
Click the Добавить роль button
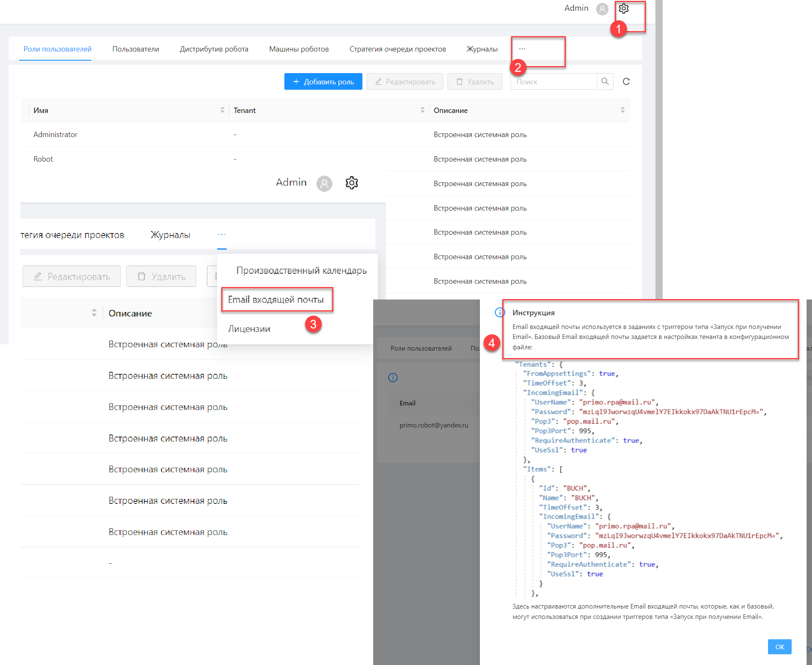323,82
